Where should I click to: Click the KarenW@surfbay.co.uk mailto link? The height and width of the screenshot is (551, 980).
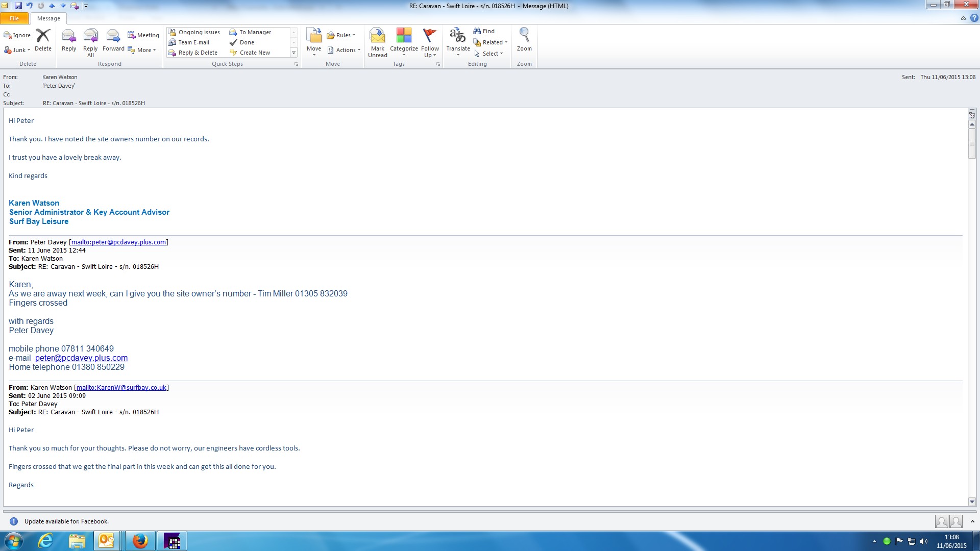[x=121, y=388]
